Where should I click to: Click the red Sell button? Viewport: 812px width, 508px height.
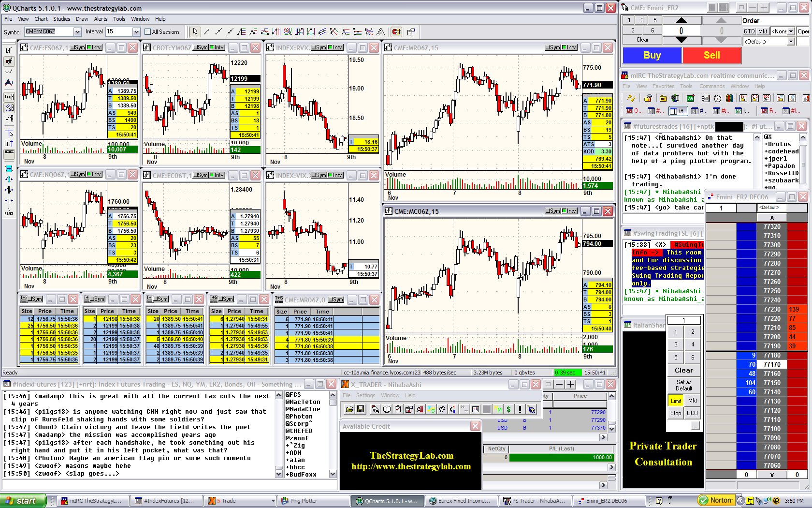coord(712,55)
